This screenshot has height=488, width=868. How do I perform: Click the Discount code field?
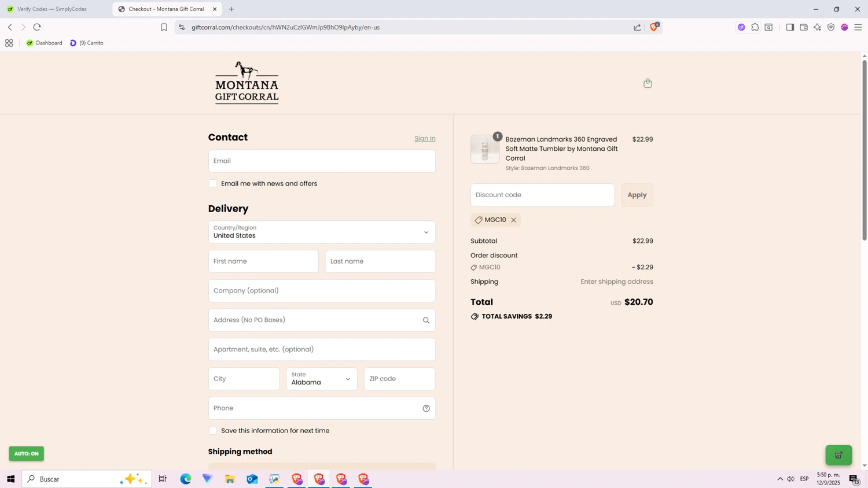click(x=542, y=195)
